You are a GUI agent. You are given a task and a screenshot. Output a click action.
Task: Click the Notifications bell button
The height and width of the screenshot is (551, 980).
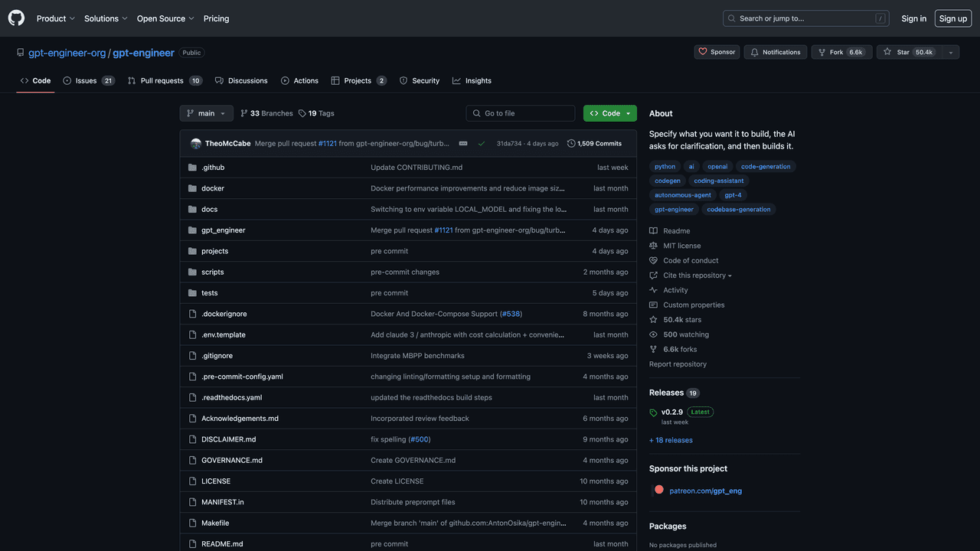pos(776,52)
